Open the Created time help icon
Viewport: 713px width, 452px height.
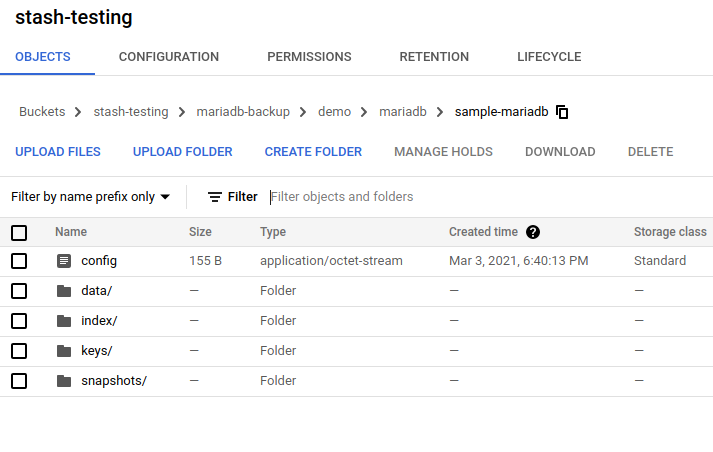(x=533, y=232)
